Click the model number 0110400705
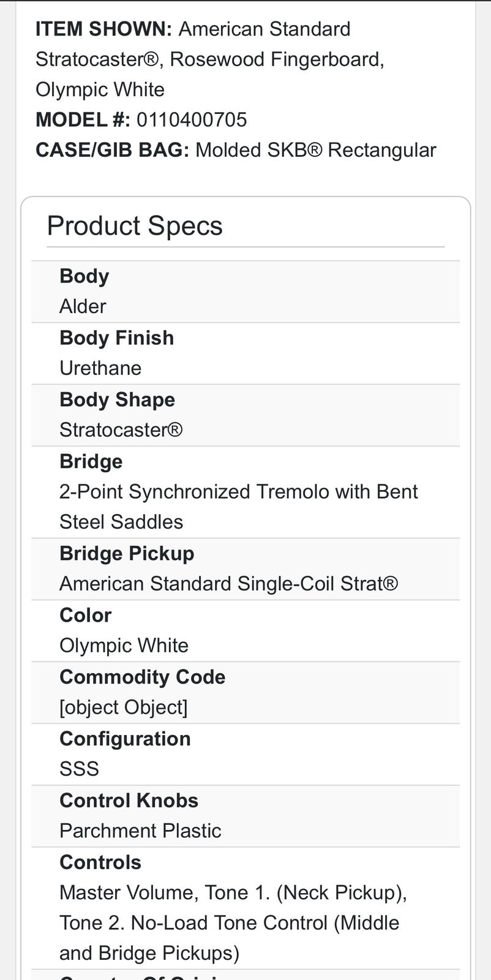Screen dimensions: 491x980 tap(192, 119)
